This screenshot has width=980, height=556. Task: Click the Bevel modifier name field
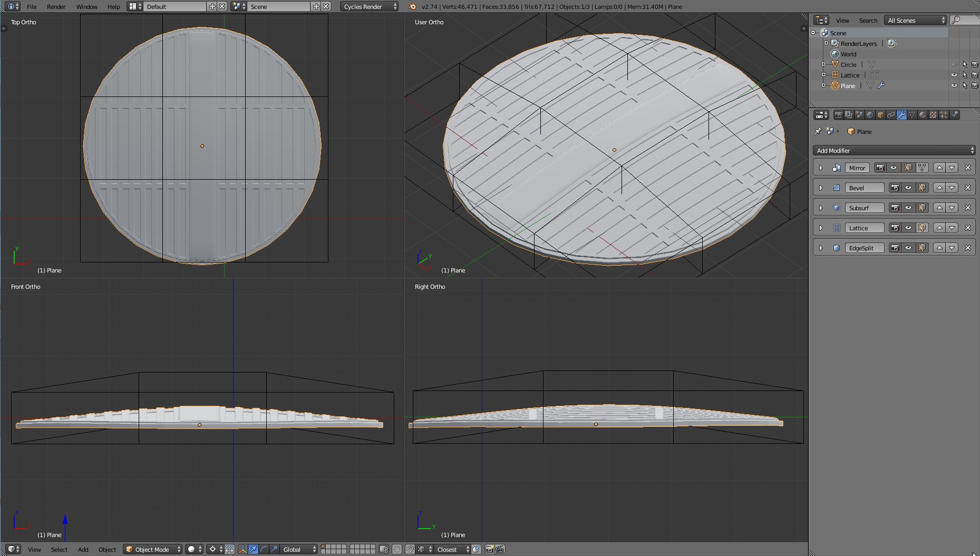(x=865, y=188)
